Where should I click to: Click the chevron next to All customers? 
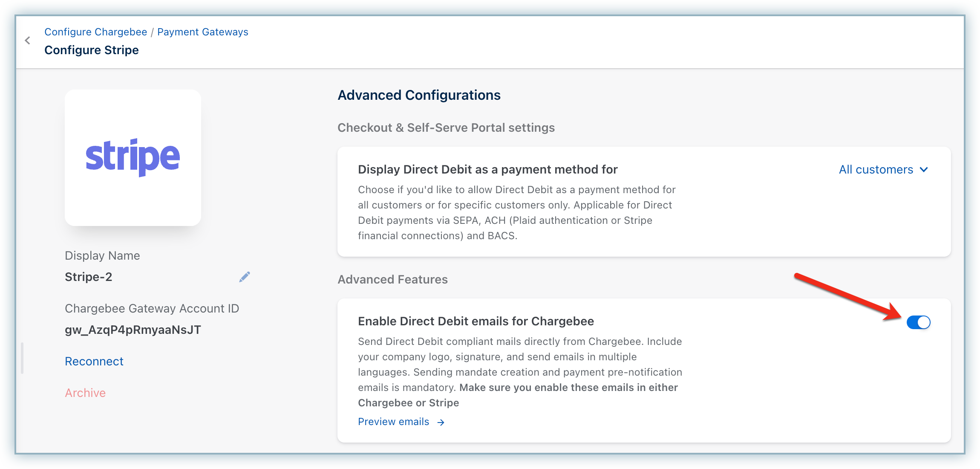(x=924, y=170)
